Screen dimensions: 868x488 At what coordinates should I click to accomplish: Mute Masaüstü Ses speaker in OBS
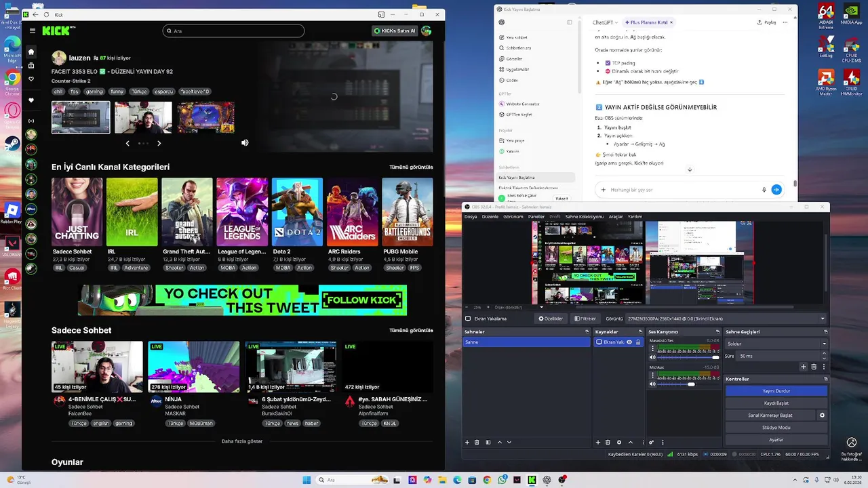point(653,357)
